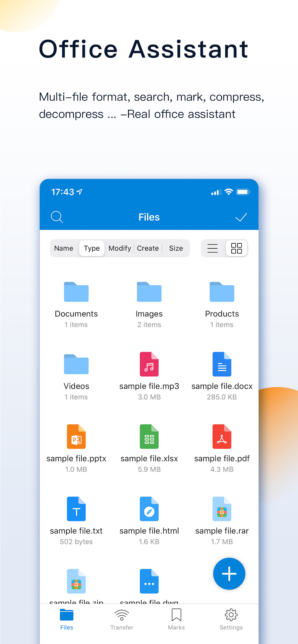
Task: Open the sample file.dwg file icon
Action: pos(149,581)
